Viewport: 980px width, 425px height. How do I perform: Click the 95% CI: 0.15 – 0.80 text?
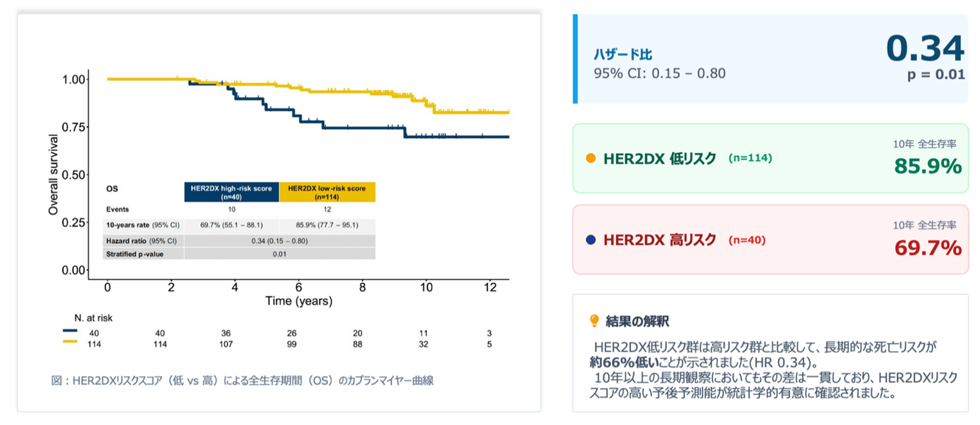coord(659,73)
